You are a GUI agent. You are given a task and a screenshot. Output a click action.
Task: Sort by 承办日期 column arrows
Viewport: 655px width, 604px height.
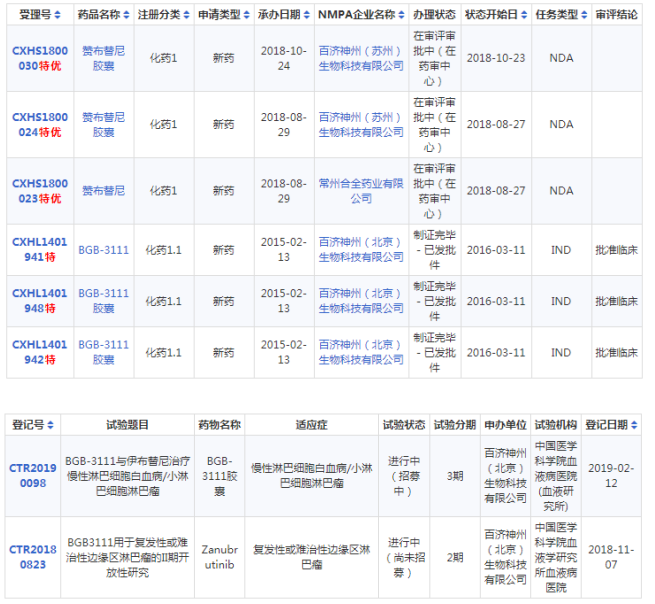[x=307, y=15]
